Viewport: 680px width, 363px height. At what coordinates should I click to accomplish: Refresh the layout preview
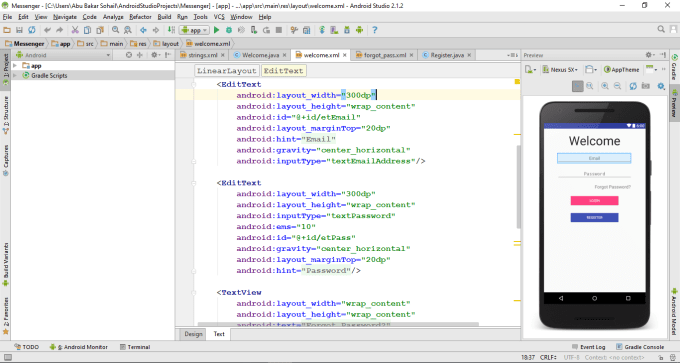[633, 86]
